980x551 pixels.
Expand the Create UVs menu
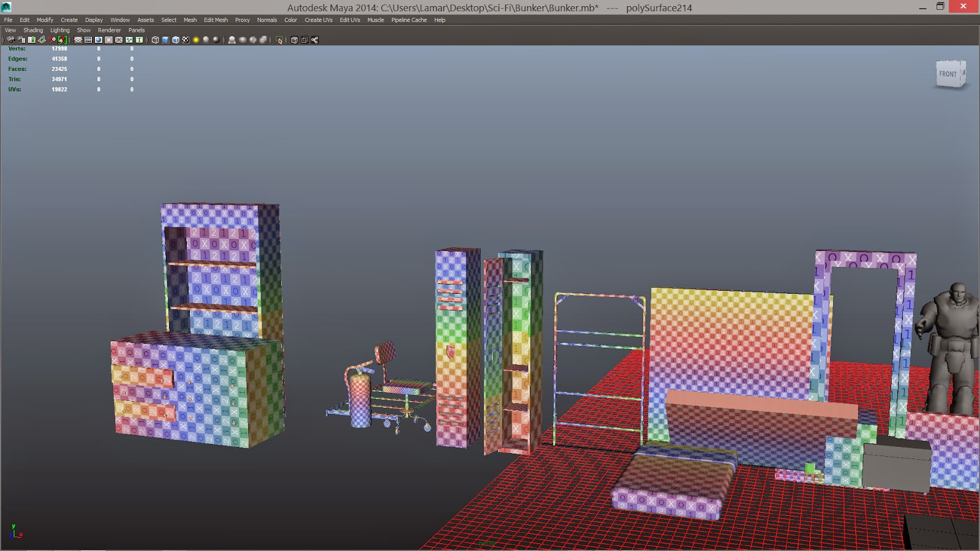(318, 20)
